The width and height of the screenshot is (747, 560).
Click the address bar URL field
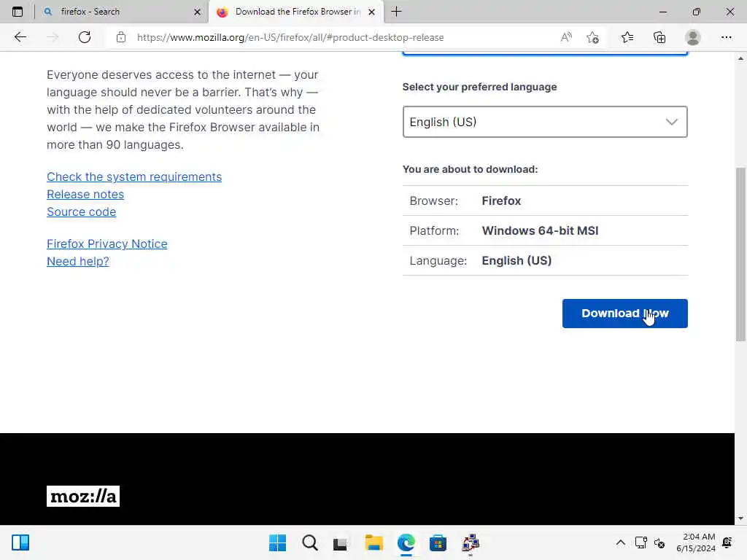290,37
